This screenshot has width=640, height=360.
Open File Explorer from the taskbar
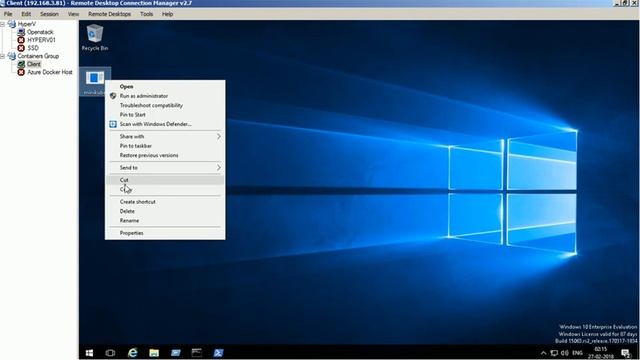click(x=154, y=353)
